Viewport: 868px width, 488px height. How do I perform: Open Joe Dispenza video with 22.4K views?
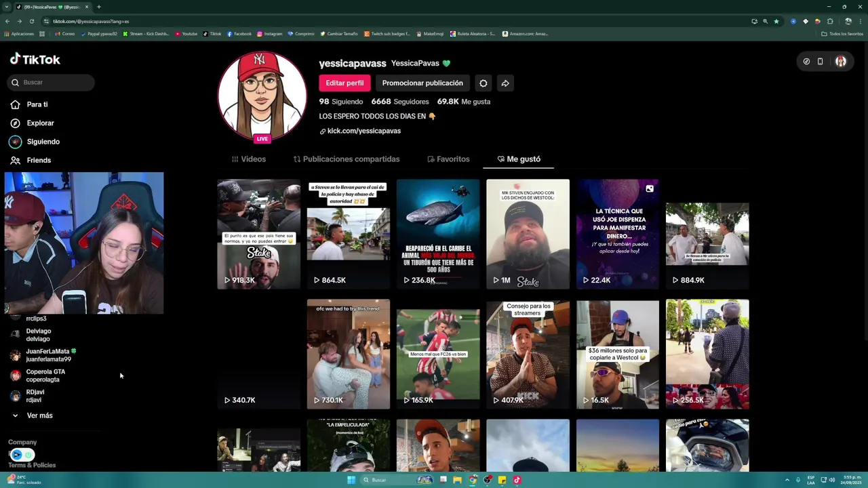617,235
